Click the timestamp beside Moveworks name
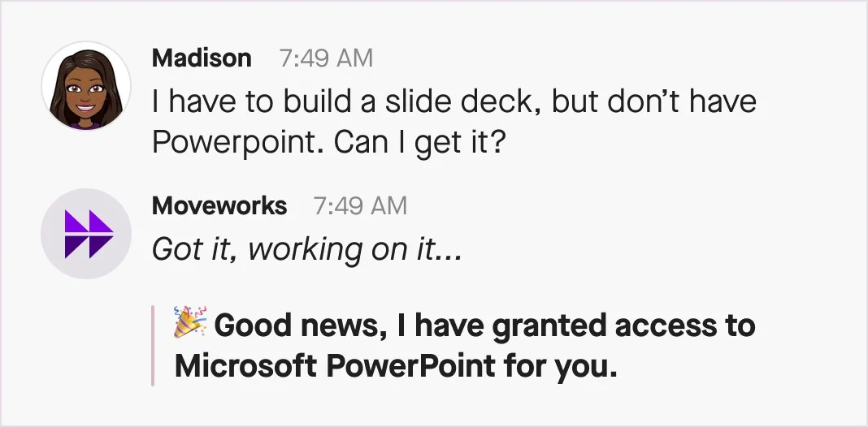The height and width of the screenshot is (427, 868). (360, 206)
